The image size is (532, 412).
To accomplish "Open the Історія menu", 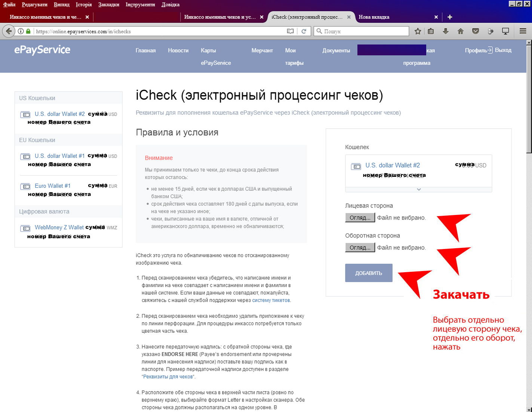I will (84, 4).
